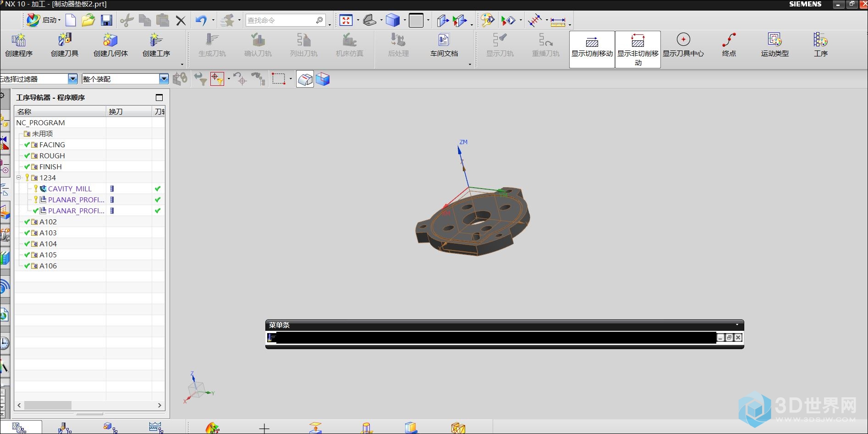Select the CAVITY_MILL operation
Screen dimensions: 868x434
click(x=70, y=189)
